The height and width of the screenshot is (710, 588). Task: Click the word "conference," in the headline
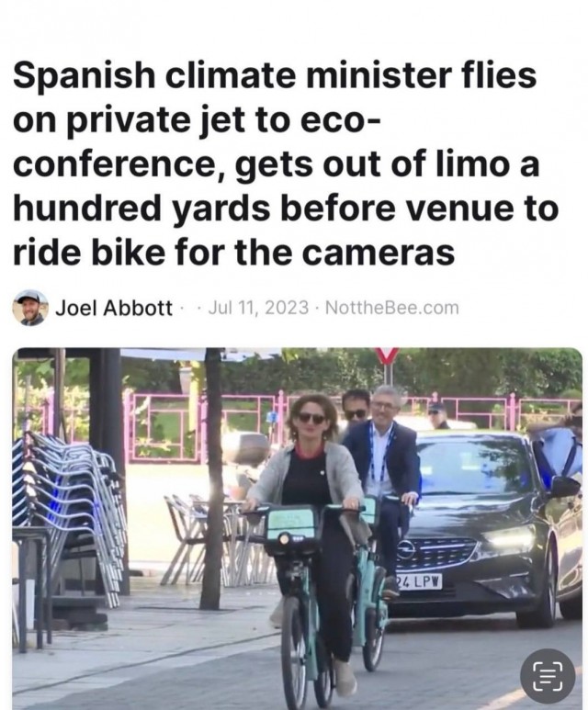pyautogui.click(x=119, y=164)
